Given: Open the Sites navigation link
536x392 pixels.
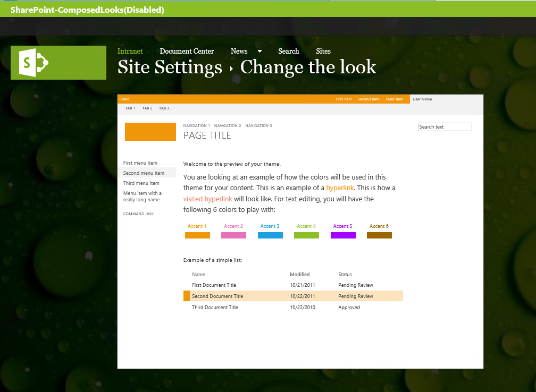Looking at the screenshot, I should 323,51.
